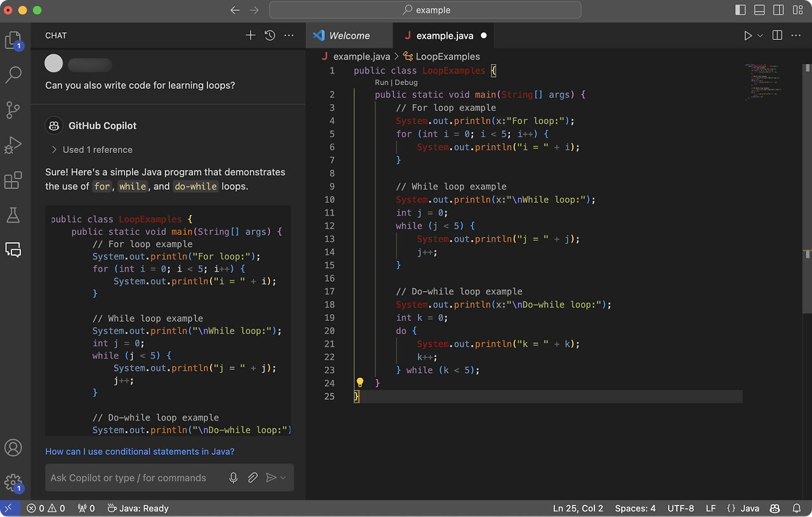The width and height of the screenshot is (812, 517).
Task: Click the GitHub Copilot status bar icon
Action: click(x=774, y=508)
